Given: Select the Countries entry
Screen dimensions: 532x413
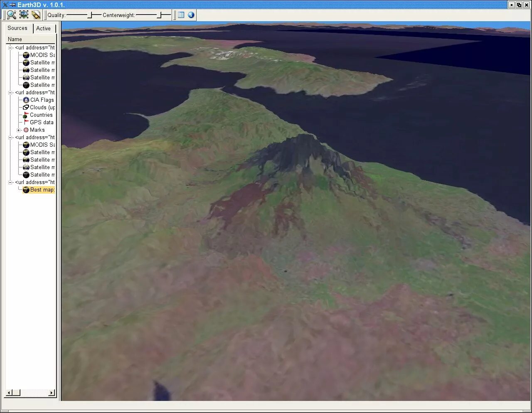Looking at the screenshot, I should 41,115.
